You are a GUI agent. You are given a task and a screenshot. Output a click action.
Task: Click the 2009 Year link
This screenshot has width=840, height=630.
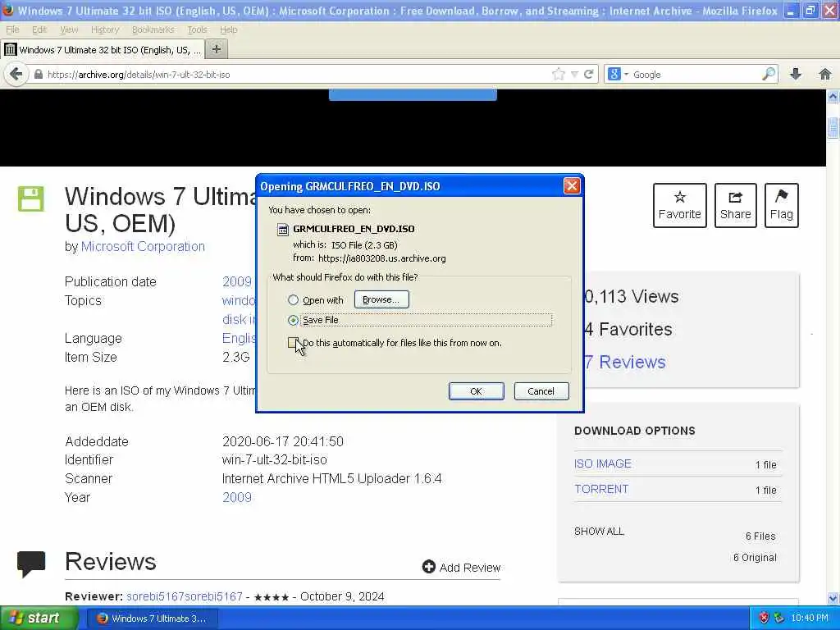237,497
